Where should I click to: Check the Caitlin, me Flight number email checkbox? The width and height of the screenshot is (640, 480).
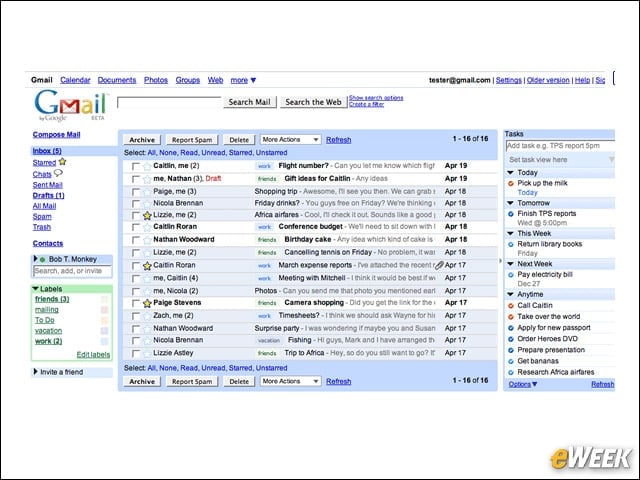click(136, 166)
